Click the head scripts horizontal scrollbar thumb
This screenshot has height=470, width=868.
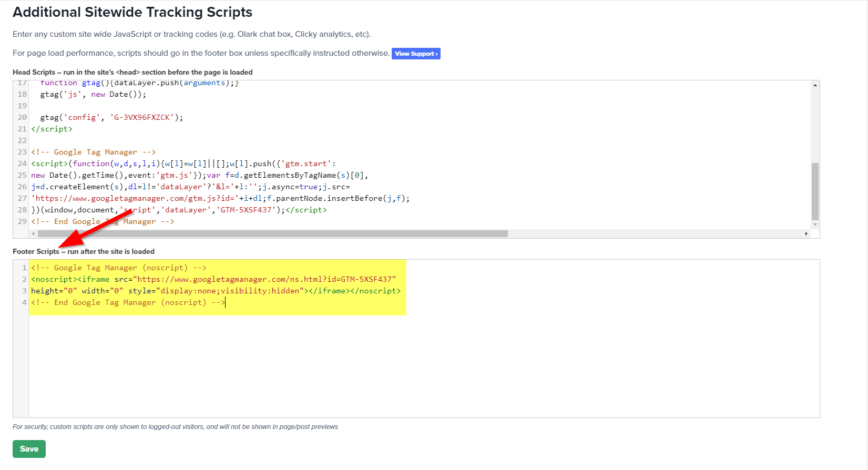[x=273, y=234]
